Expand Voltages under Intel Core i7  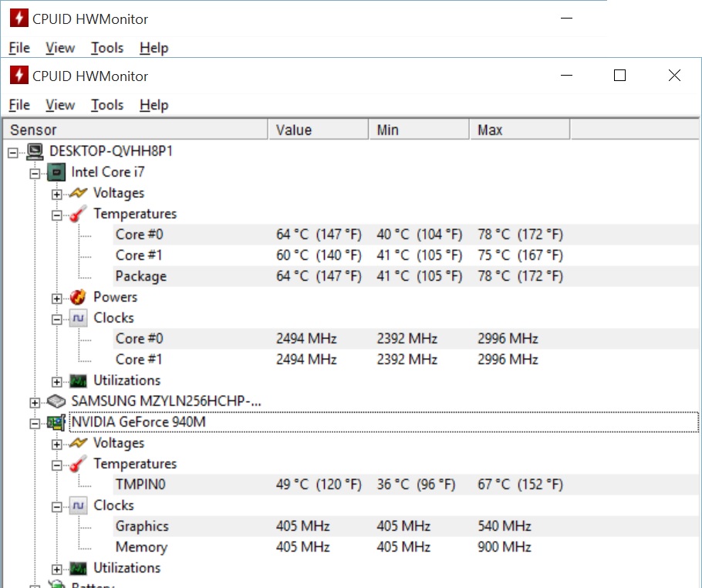pos(56,194)
